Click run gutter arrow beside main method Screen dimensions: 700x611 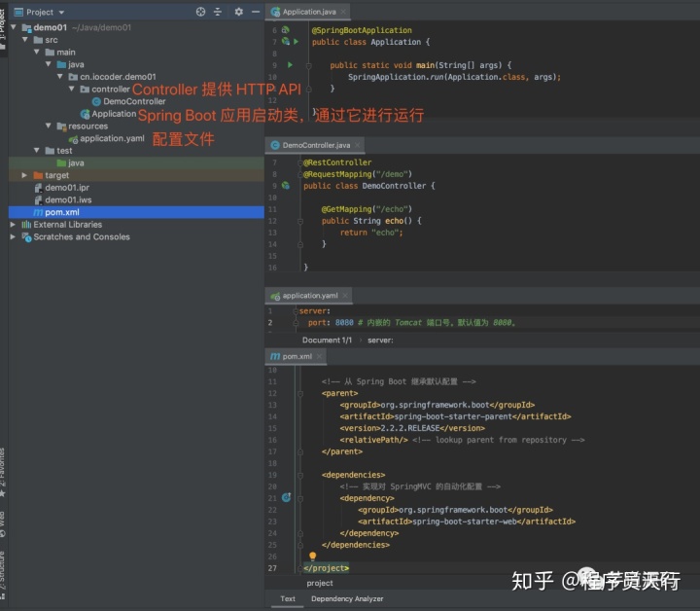click(x=290, y=65)
